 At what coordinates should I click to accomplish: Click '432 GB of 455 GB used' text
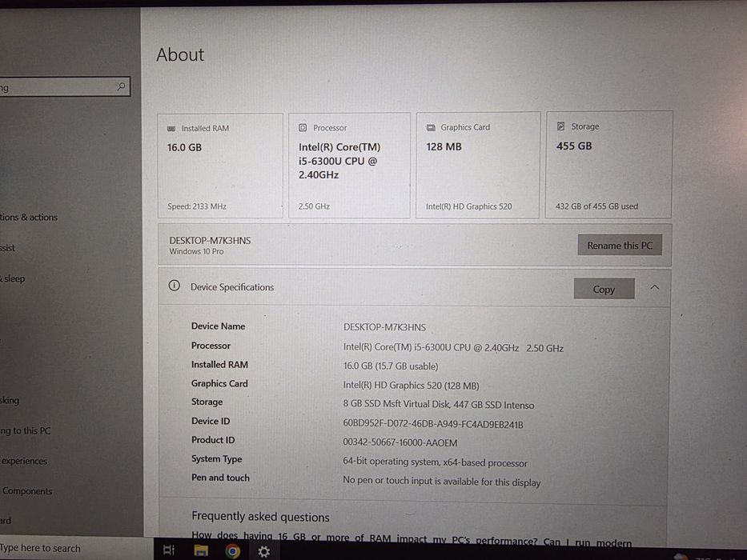(x=596, y=206)
